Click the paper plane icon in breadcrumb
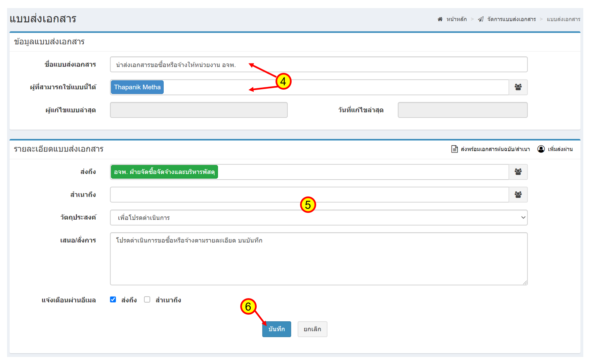 point(481,19)
